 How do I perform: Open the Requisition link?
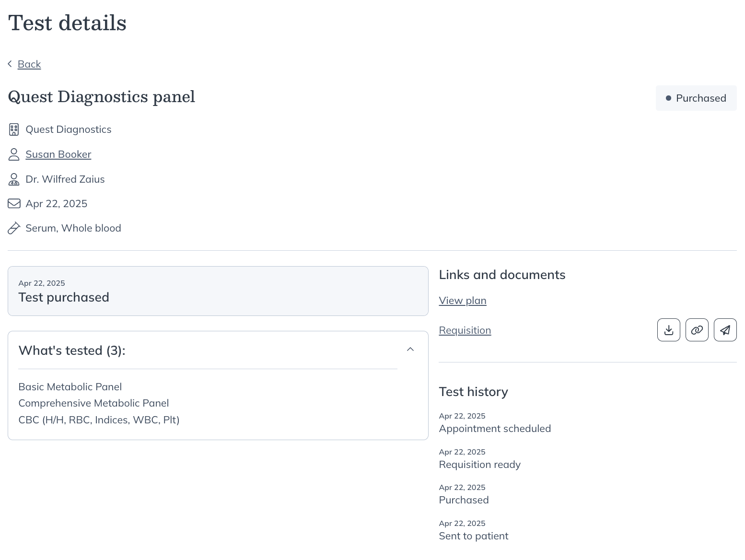(x=465, y=330)
